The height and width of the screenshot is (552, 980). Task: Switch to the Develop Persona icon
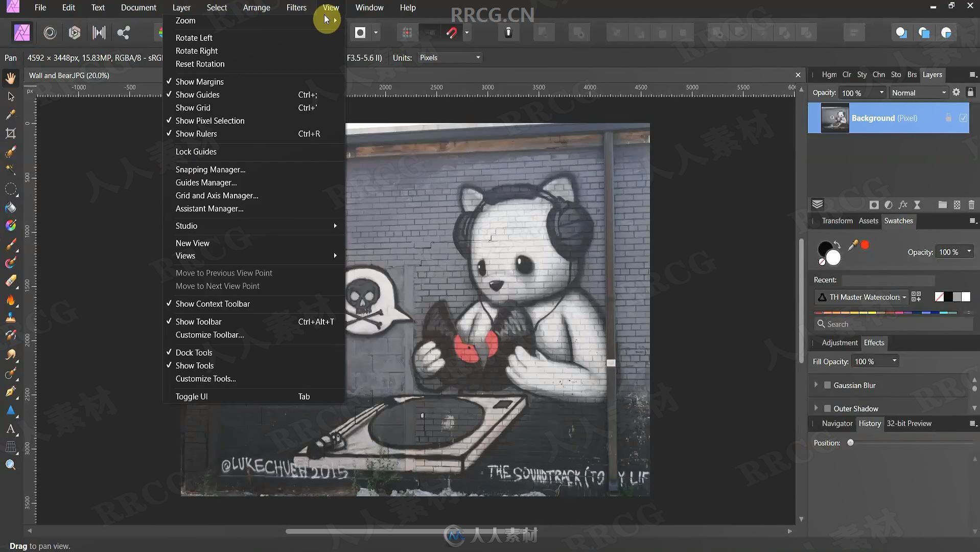(x=75, y=33)
